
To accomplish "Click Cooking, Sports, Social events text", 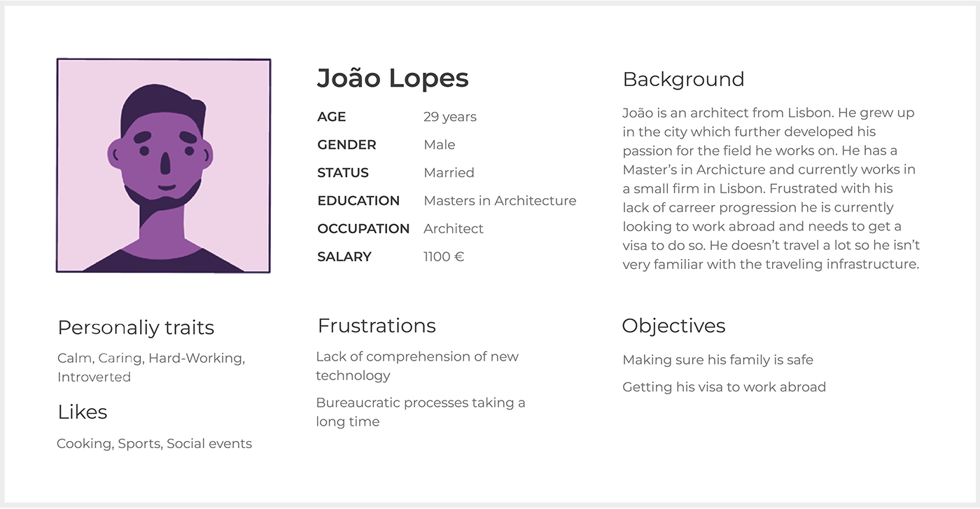I will 154,444.
